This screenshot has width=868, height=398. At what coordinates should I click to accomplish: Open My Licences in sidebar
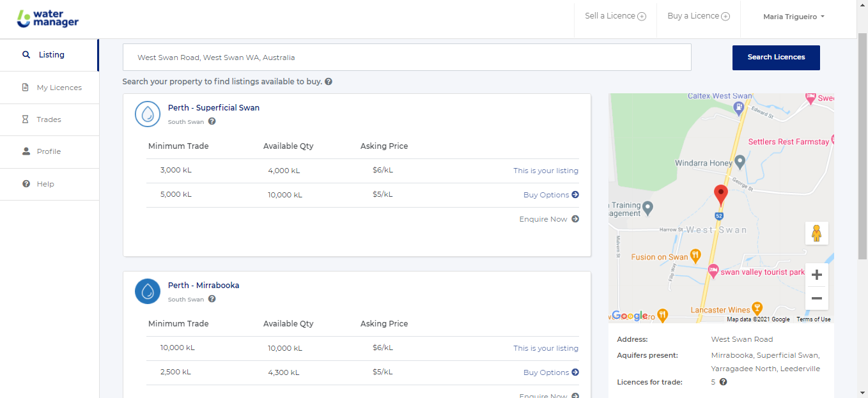pyautogui.click(x=59, y=88)
